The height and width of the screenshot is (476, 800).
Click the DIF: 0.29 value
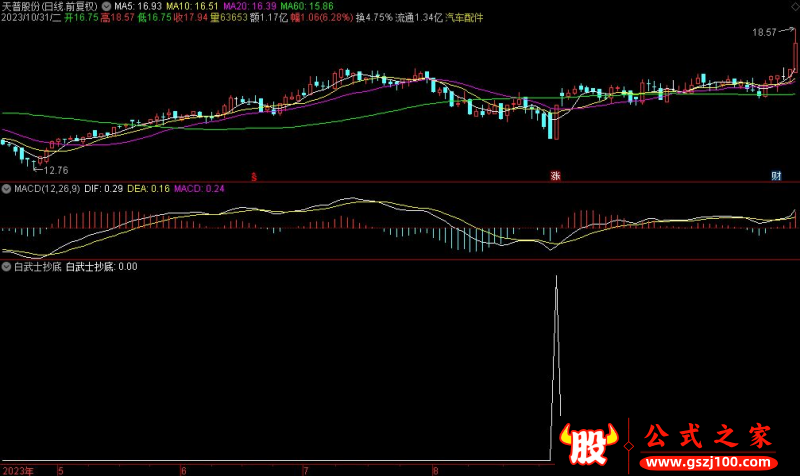click(x=104, y=189)
